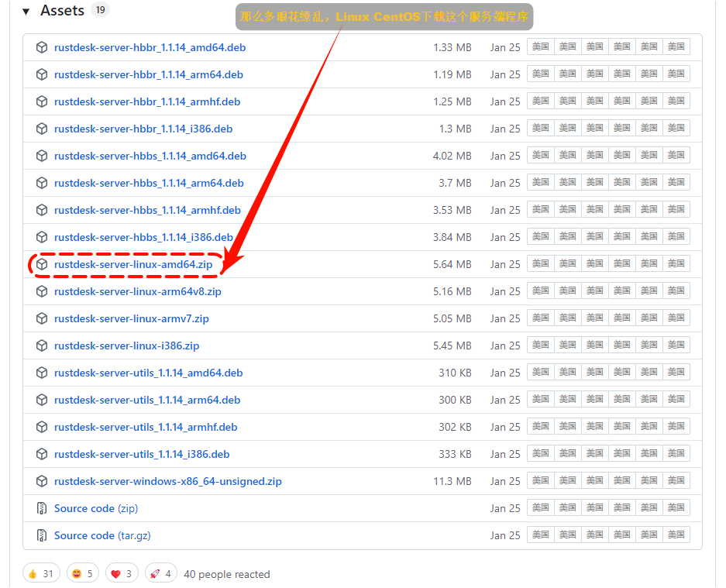Download rustdesk-server-windows-x86_64-unsigned.zip
The height and width of the screenshot is (588, 726).
(x=167, y=481)
